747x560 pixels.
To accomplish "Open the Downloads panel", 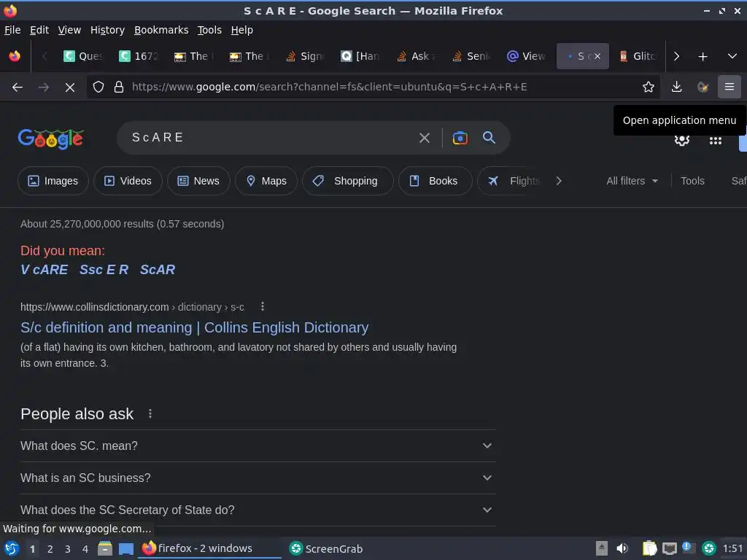I will pos(676,87).
